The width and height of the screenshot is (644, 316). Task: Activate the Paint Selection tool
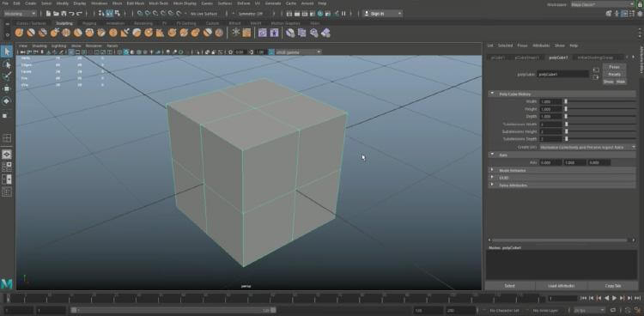(x=7, y=76)
